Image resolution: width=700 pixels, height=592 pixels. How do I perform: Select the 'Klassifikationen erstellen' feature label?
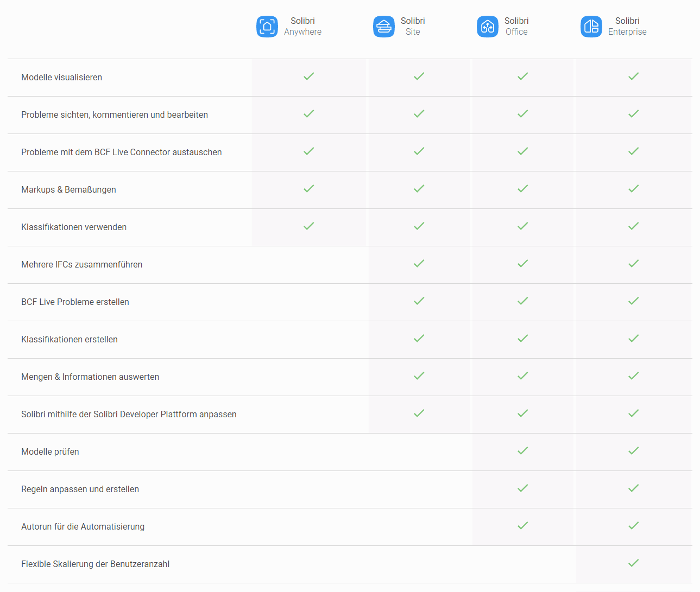[70, 340]
